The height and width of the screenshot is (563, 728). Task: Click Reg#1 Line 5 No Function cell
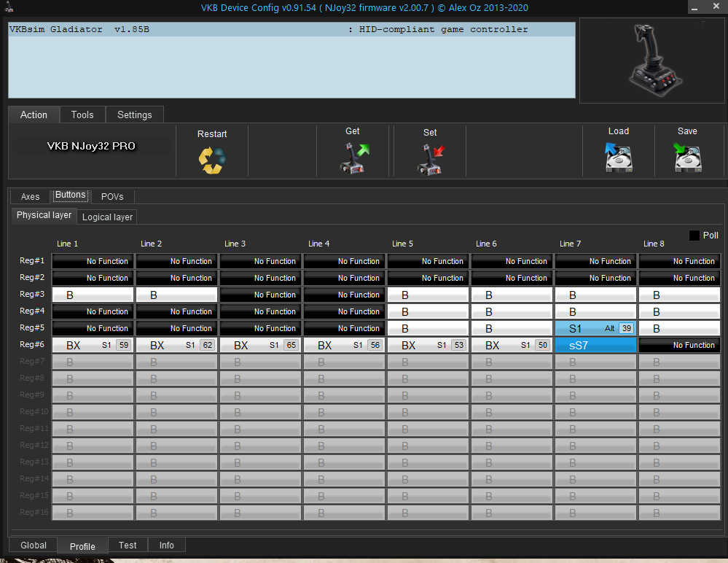[428, 262]
